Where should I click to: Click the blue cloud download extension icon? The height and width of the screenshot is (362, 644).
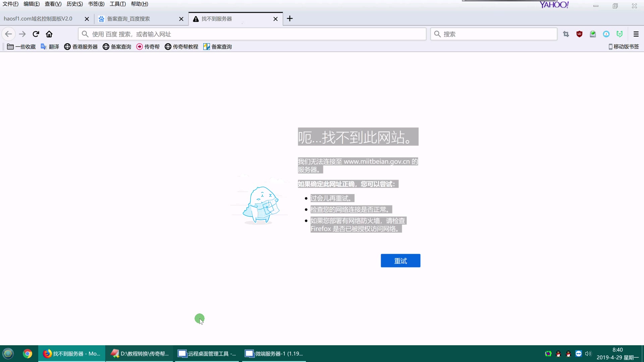[606, 34]
